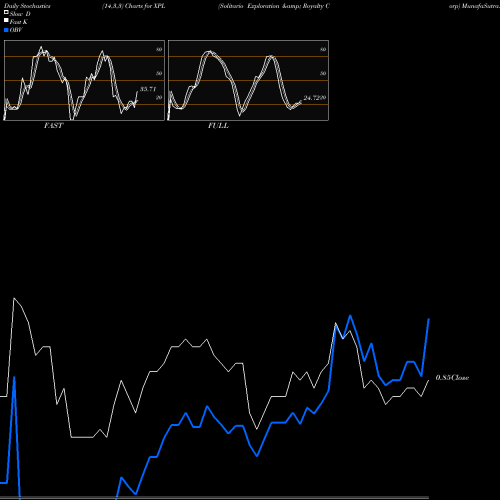Click the Slow D legend label text
The height and width of the screenshot is (500, 500).
pyautogui.click(x=20, y=14)
